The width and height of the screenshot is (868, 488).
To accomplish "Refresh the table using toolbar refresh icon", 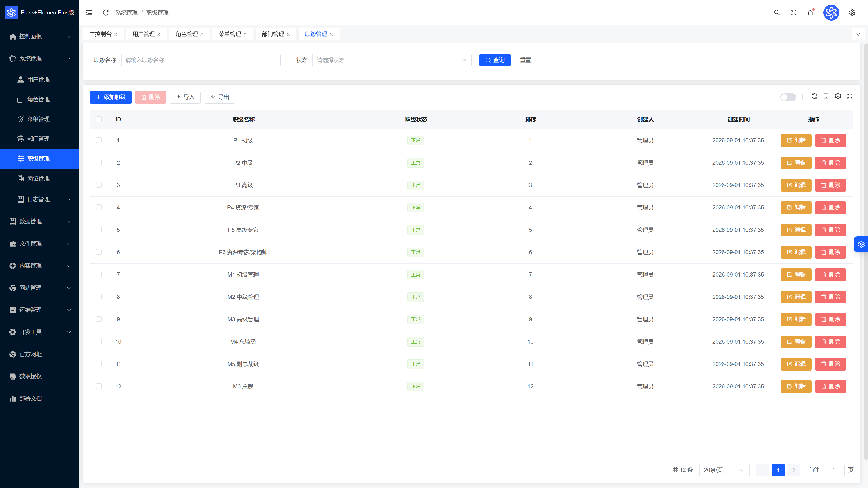I will pos(814,96).
